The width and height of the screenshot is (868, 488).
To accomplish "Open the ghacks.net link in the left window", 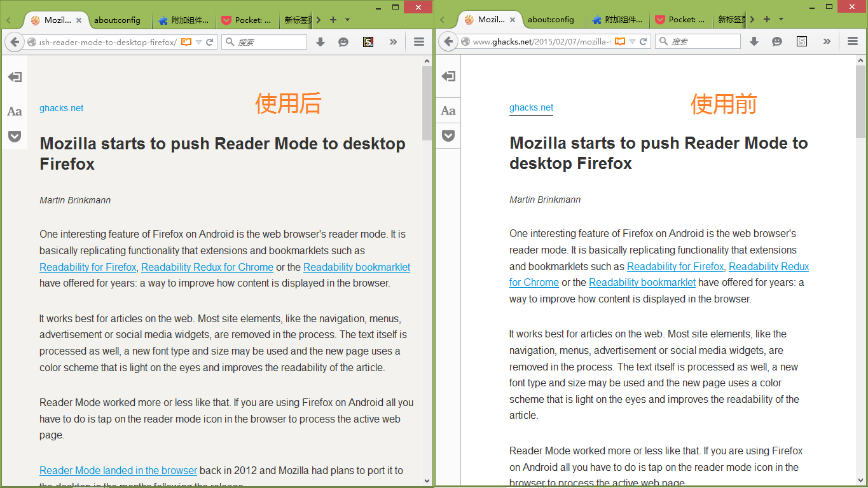I will pos(61,108).
